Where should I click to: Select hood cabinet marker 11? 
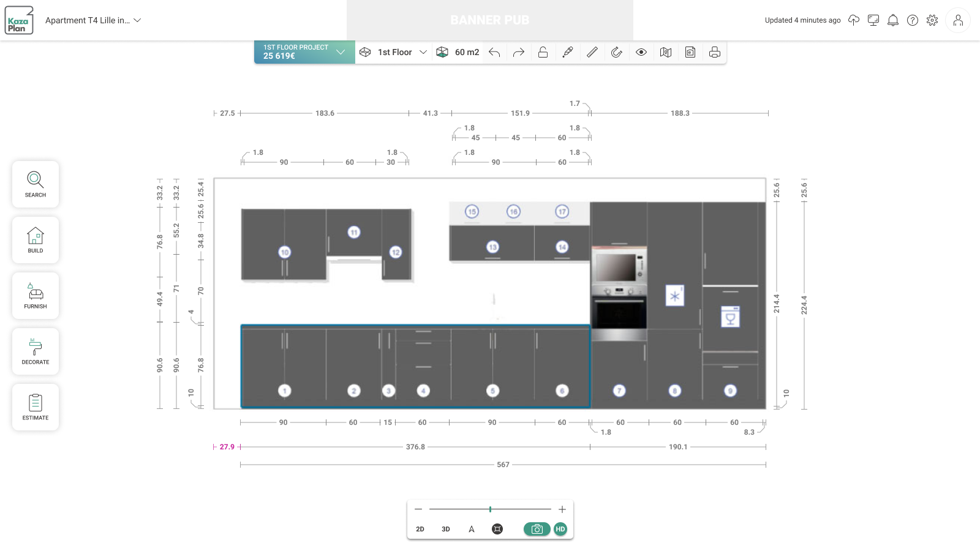click(x=354, y=232)
